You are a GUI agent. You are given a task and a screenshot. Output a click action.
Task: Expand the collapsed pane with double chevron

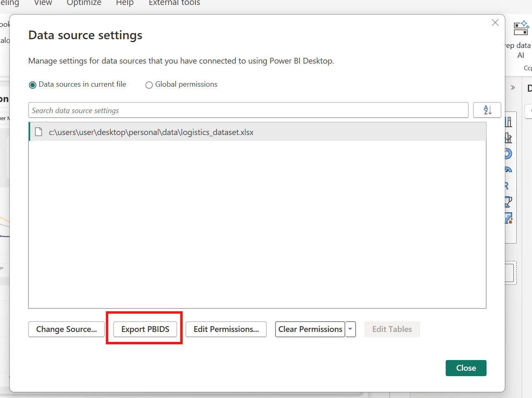pos(513,88)
